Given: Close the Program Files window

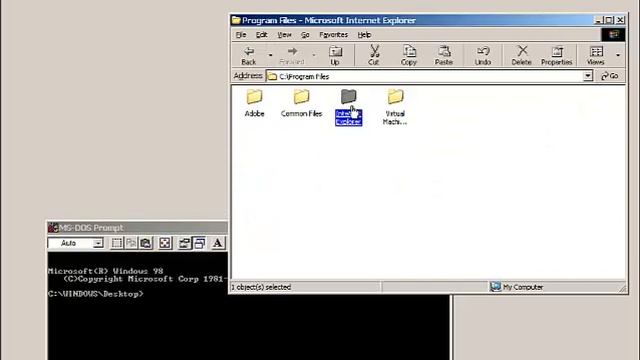Looking at the screenshot, I should 620,20.
